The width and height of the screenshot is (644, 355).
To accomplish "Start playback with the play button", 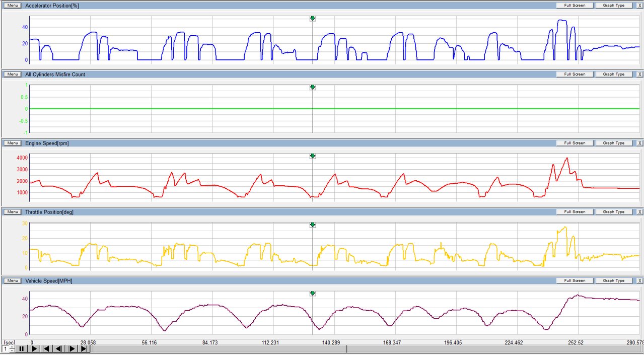I will pos(34,348).
